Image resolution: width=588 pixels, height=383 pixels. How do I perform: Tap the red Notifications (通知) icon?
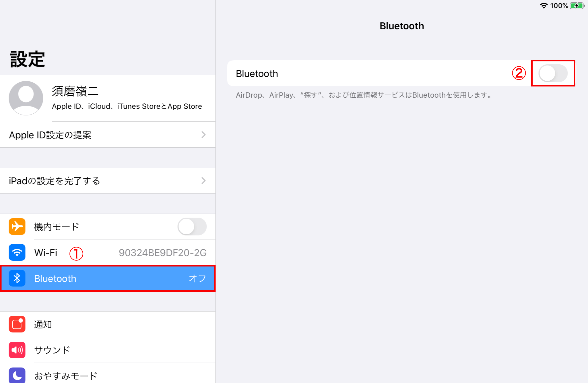(17, 324)
